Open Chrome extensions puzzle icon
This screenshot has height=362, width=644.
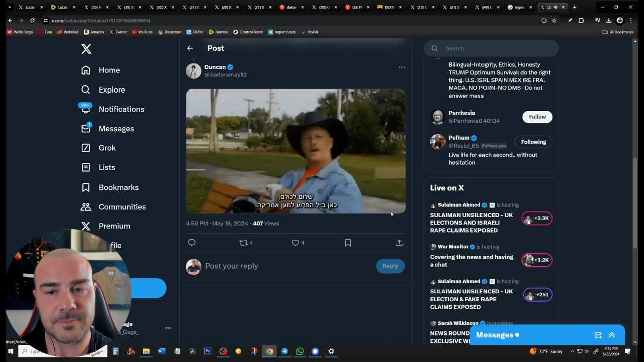pos(581,20)
